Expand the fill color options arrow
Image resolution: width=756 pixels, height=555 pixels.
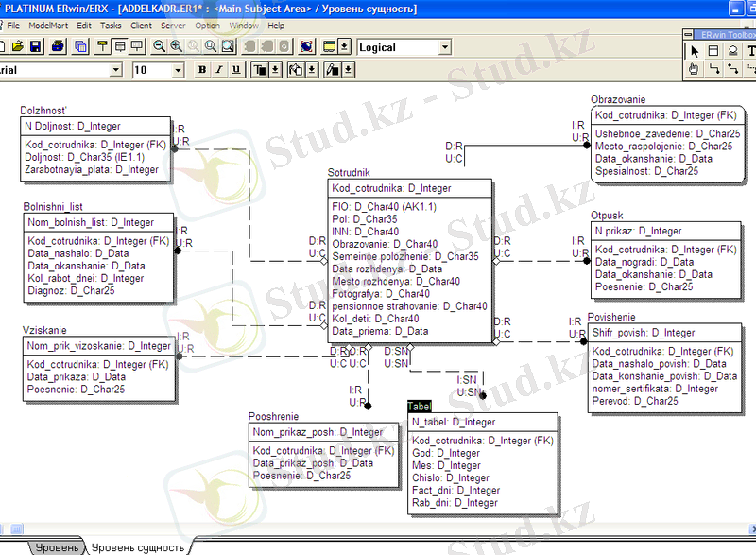pyautogui.click(x=312, y=70)
